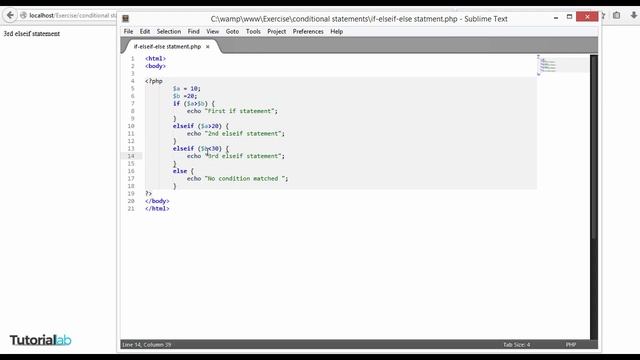Click the echo "3rd elseif statement" line

[236, 156]
